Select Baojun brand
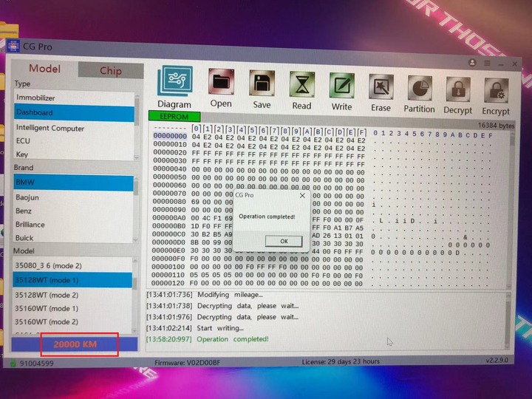 pos(73,197)
